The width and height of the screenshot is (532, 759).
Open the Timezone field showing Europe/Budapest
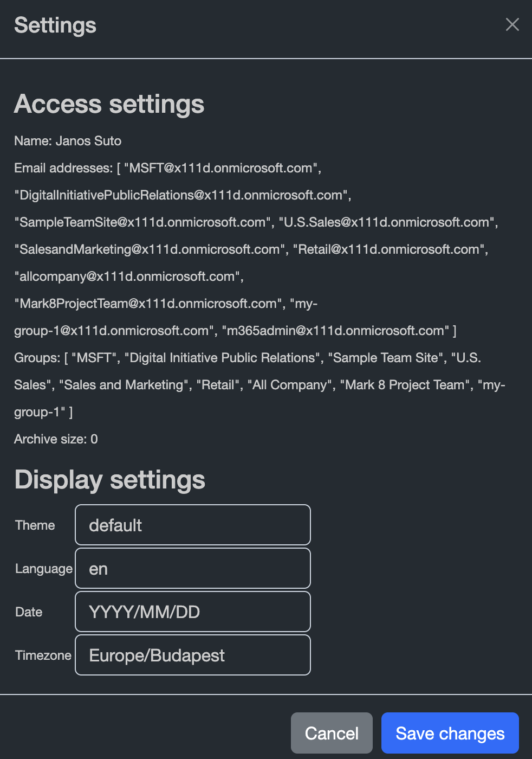[x=192, y=655]
